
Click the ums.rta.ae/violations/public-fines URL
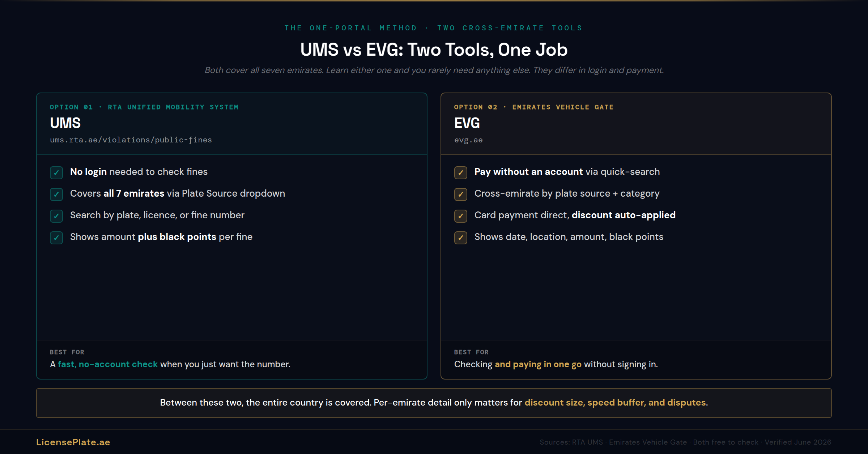pyautogui.click(x=131, y=140)
